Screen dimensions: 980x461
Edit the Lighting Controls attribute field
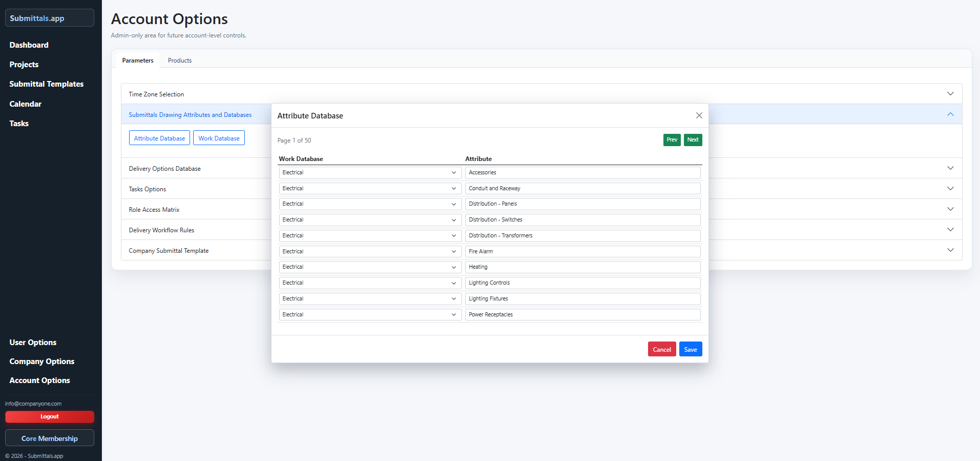click(x=582, y=283)
